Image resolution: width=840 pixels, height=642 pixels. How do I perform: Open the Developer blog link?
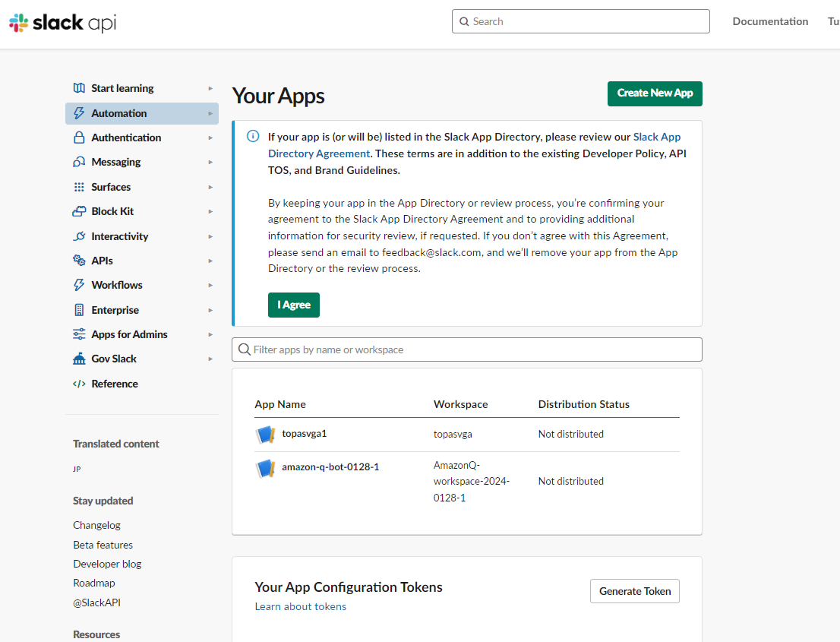(x=107, y=564)
